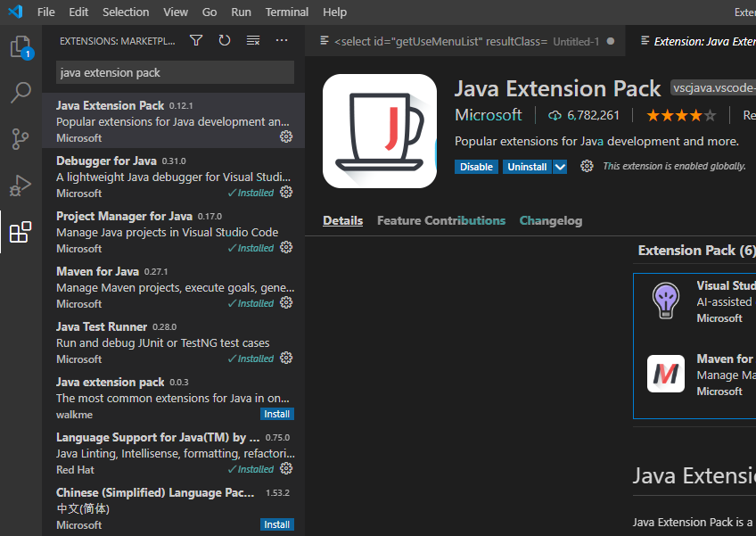Open the Terminal menu
756x536 pixels.
tap(287, 12)
